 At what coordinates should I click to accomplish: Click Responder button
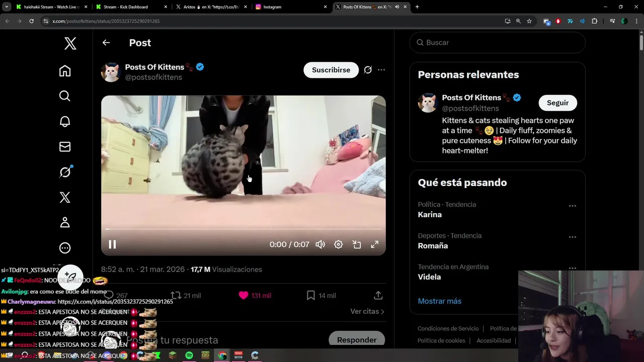tap(357, 340)
